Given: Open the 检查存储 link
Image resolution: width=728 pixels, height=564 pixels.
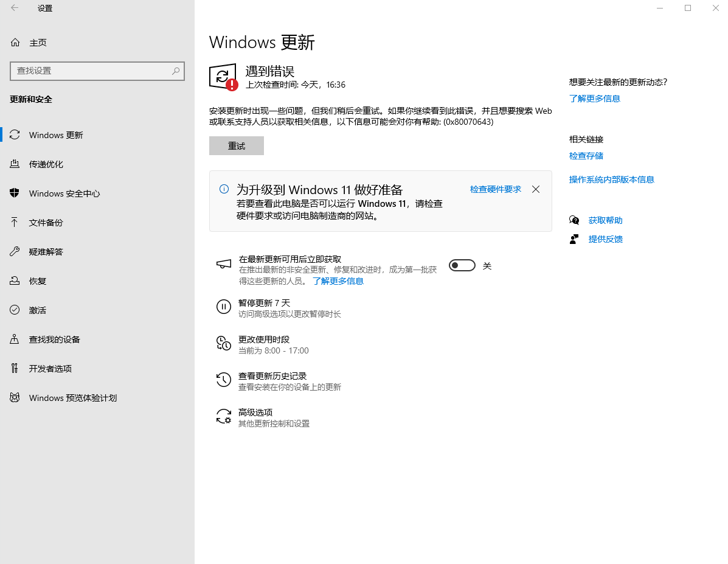Looking at the screenshot, I should point(586,156).
